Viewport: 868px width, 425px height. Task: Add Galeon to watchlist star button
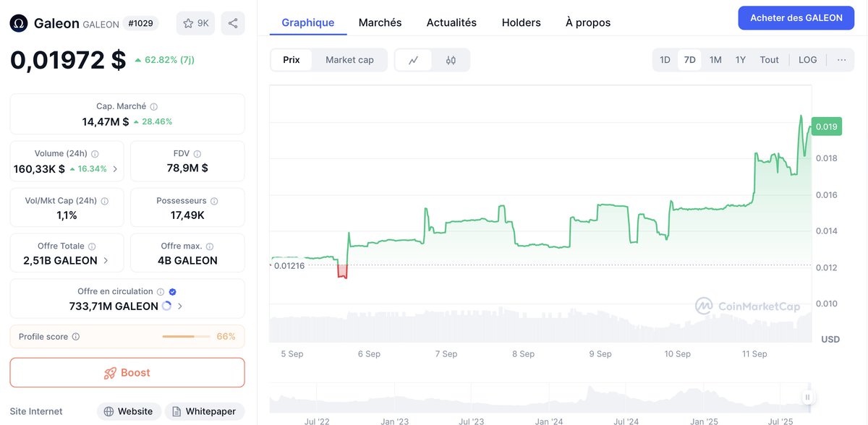point(196,23)
